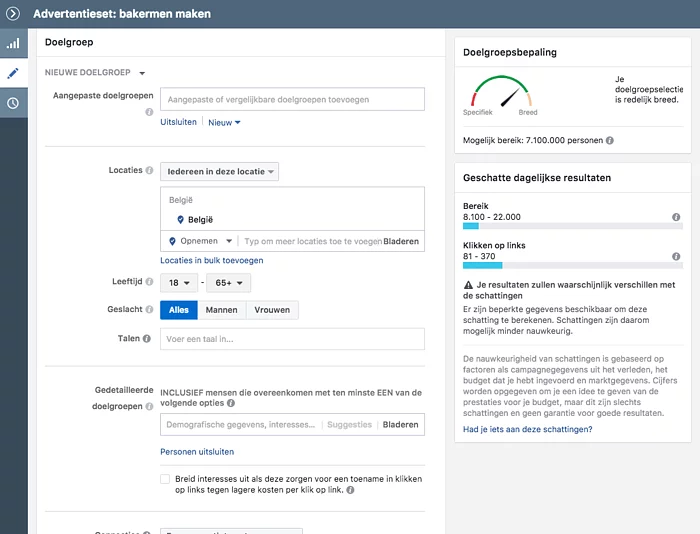Open 'Iedereen in deze locatie' dropdown

(219, 171)
